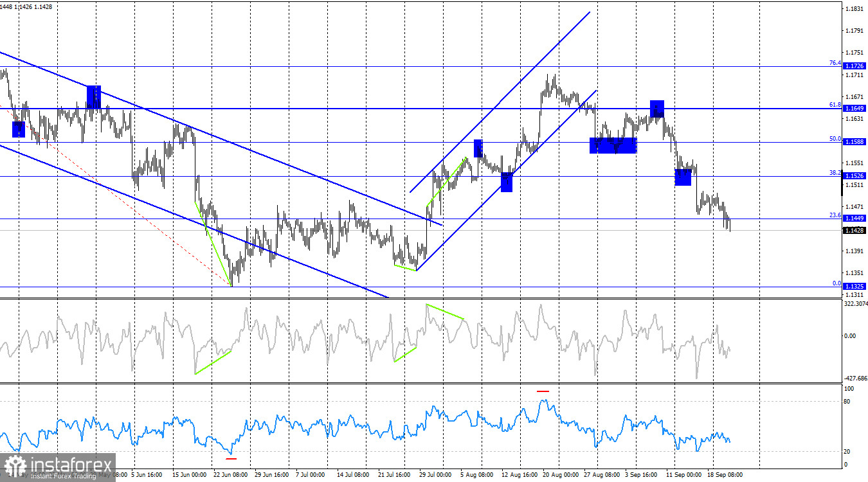
Task: Click the 1.1649 price level label
Action: [854, 109]
